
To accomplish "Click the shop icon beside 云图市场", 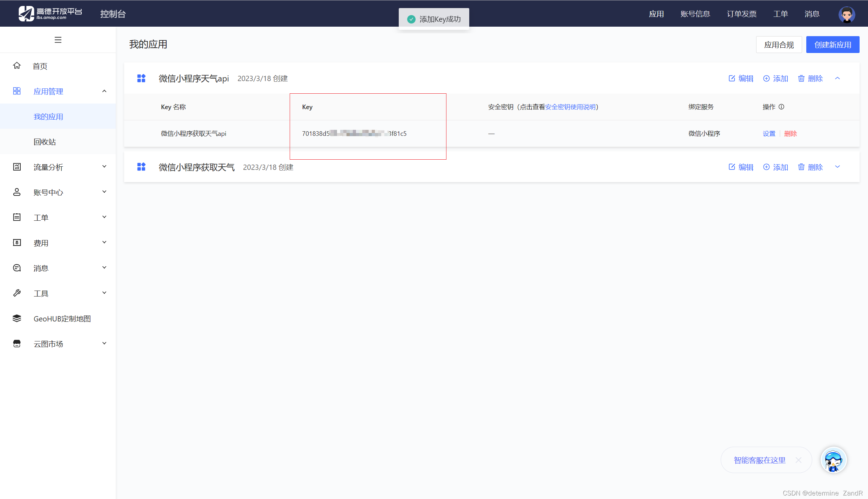I will (x=17, y=344).
